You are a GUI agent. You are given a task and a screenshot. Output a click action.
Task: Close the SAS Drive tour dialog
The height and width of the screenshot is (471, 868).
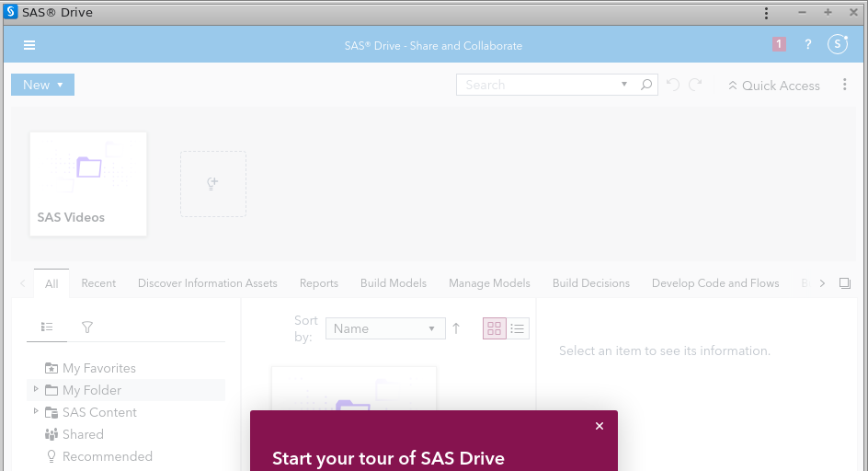click(x=600, y=426)
